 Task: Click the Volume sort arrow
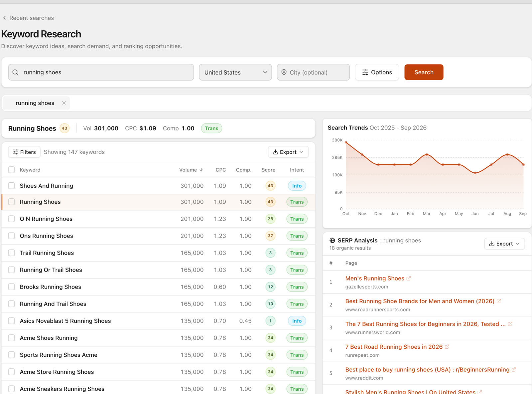(201, 170)
